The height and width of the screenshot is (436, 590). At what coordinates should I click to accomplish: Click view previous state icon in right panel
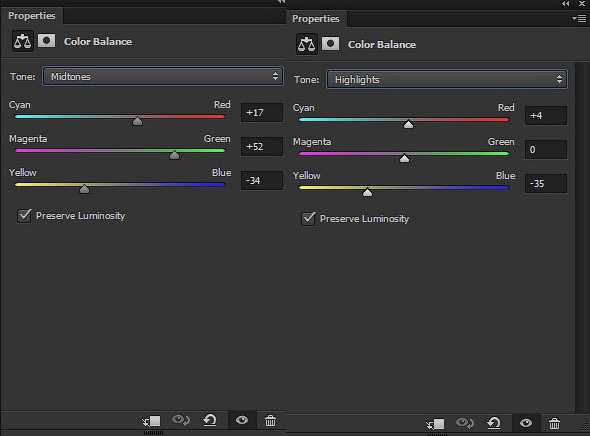[465, 423]
